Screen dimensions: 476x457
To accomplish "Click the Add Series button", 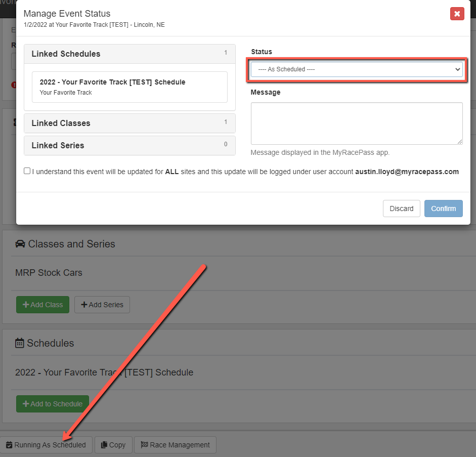I will (x=102, y=305).
